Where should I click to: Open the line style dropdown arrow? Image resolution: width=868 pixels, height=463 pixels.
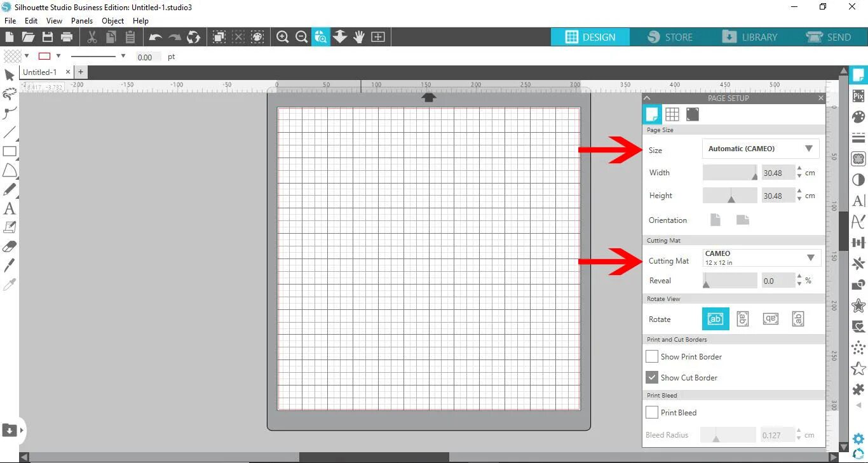tap(123, 56)
